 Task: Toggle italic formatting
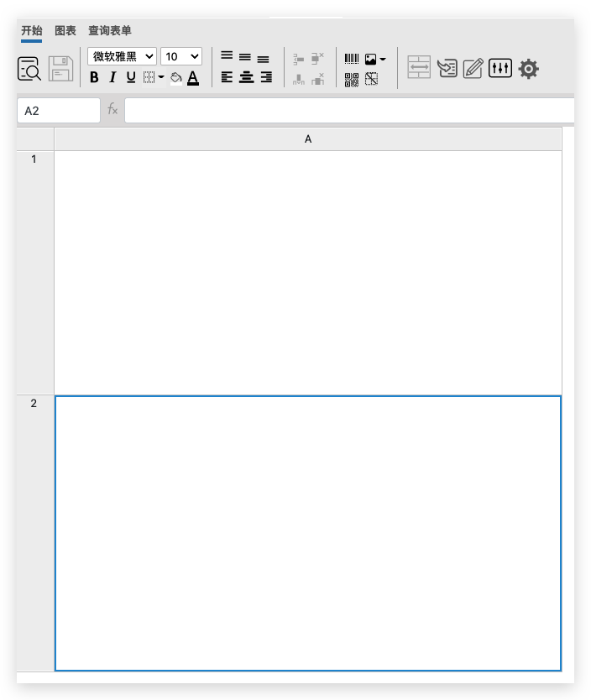[x=112, y=77]
